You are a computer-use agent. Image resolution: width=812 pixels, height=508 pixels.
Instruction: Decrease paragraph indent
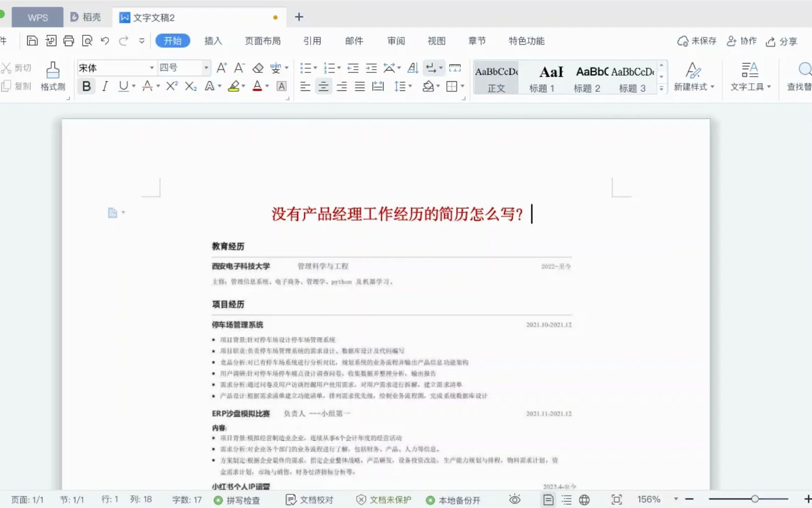[x=353, y=68]
